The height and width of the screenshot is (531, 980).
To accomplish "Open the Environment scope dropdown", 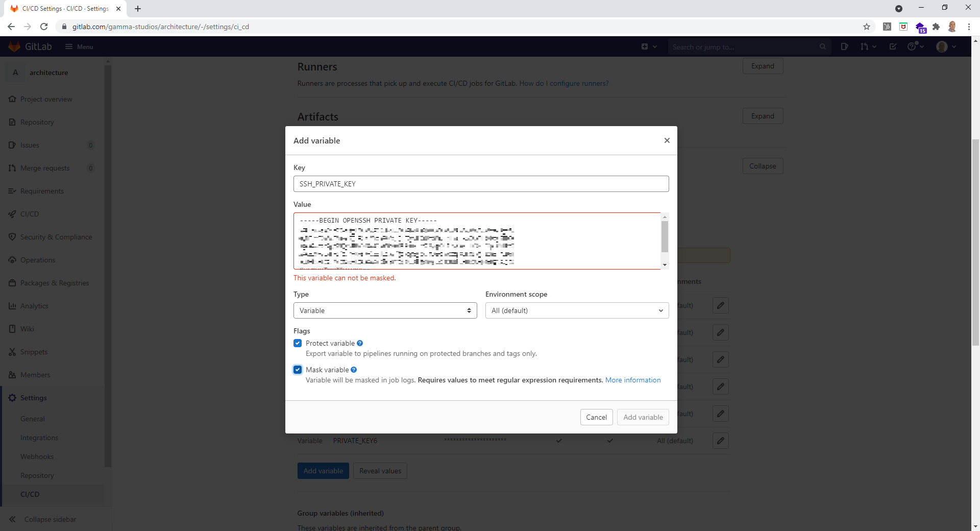I will pyautogui.click(x=577, y=310).
